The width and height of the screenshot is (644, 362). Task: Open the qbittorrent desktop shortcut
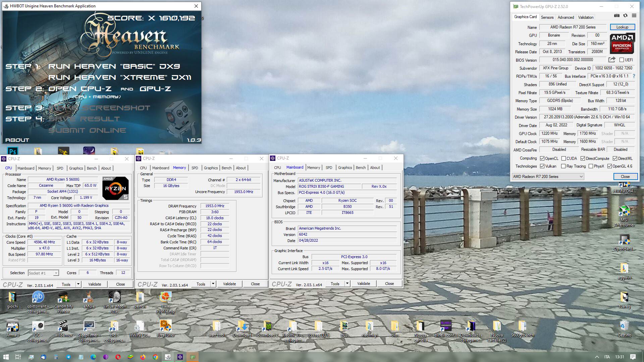pyautogui.click(x=38, y=302)
